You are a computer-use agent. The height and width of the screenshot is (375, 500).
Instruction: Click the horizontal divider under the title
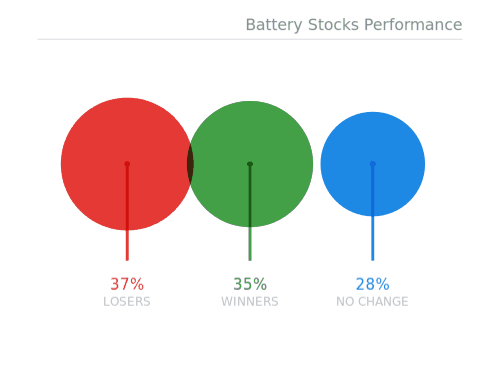coord(250,39)
